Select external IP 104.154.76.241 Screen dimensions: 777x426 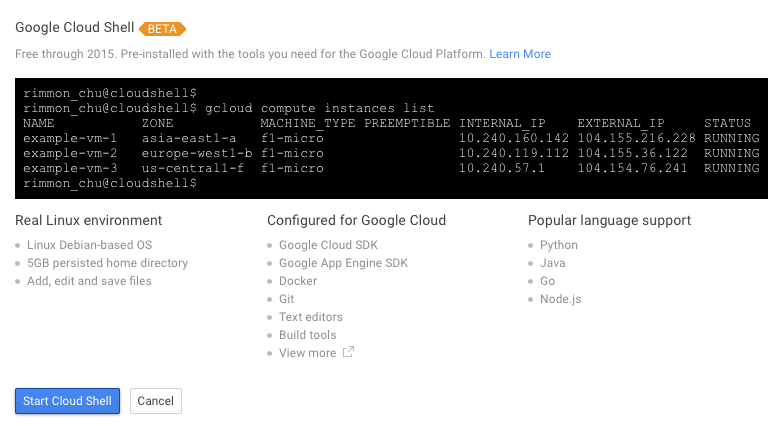(632, 168)
